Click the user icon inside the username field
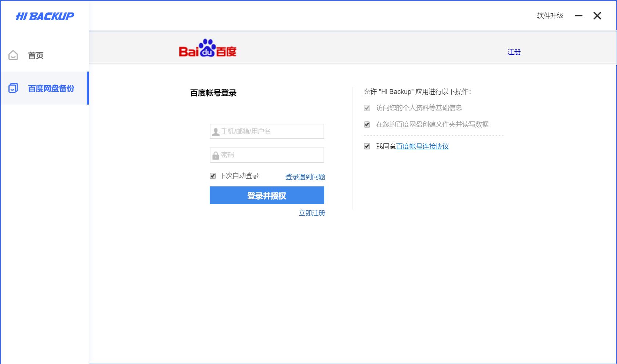Image resolution: width=617 pixels, height=364 pixels. (215, 131)
